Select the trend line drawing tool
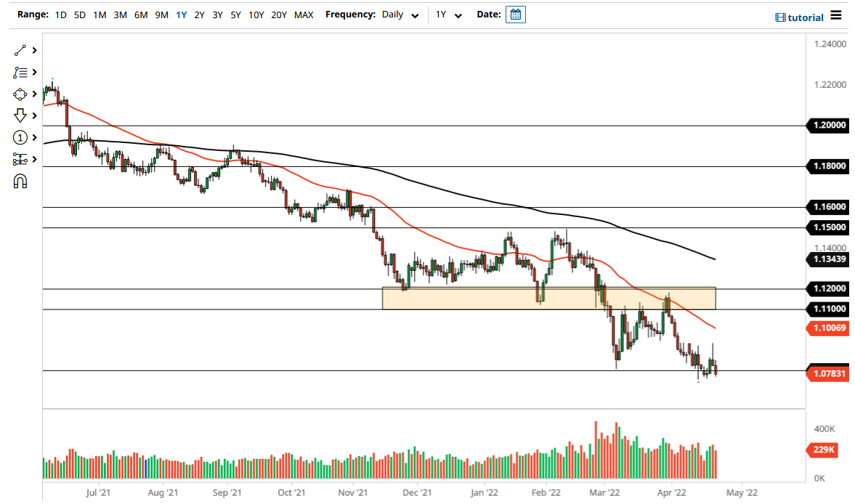855x504 pixels. pos(20,50)
